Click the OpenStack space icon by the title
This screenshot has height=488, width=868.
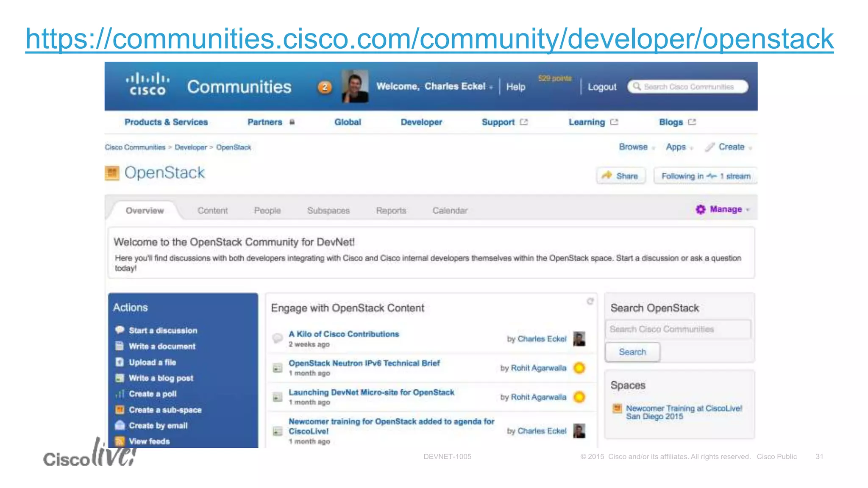point(112,173)
